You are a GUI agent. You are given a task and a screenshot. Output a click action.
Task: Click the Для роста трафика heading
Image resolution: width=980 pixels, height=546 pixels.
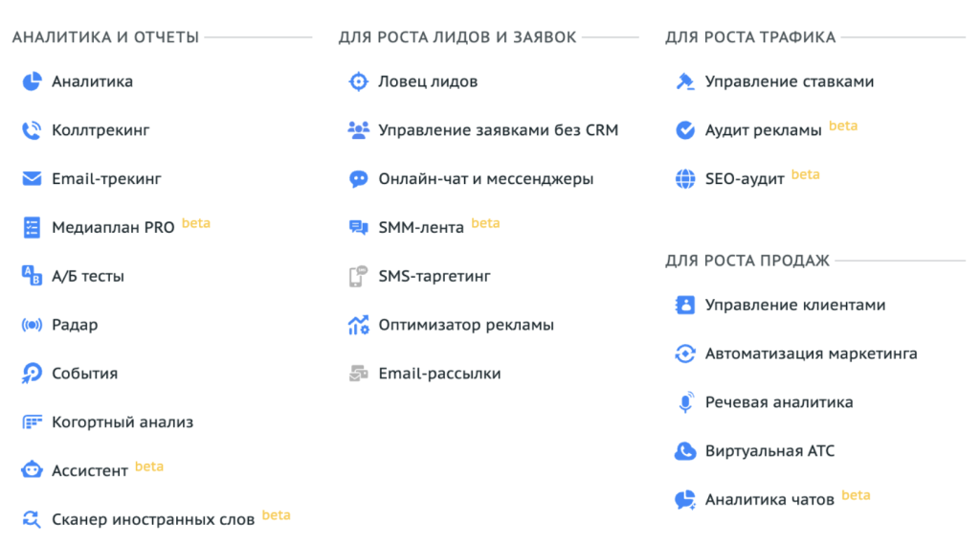point(750,37)
